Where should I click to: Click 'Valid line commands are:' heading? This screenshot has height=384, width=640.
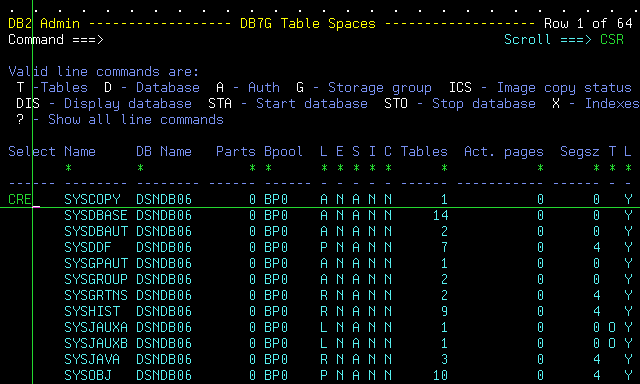[x=104, y=71]
